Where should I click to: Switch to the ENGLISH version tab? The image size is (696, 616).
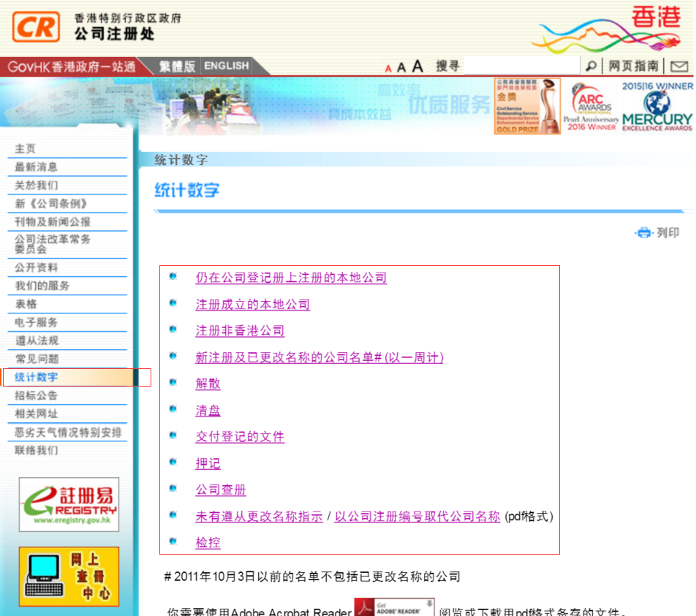[226, 65]
